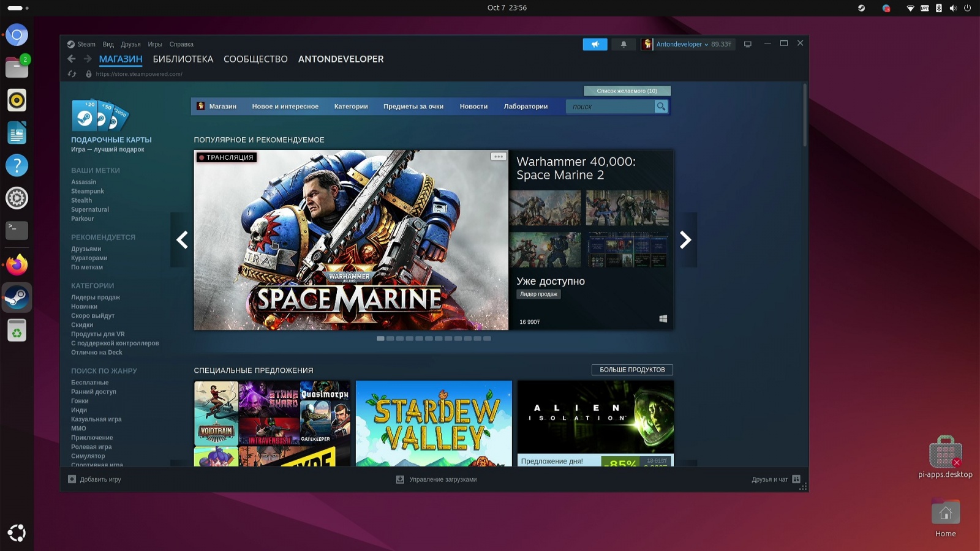Switch to БИБЛИОТЕКА tab
The height and width of the screenshot is (551, 980).
point(183,59)
